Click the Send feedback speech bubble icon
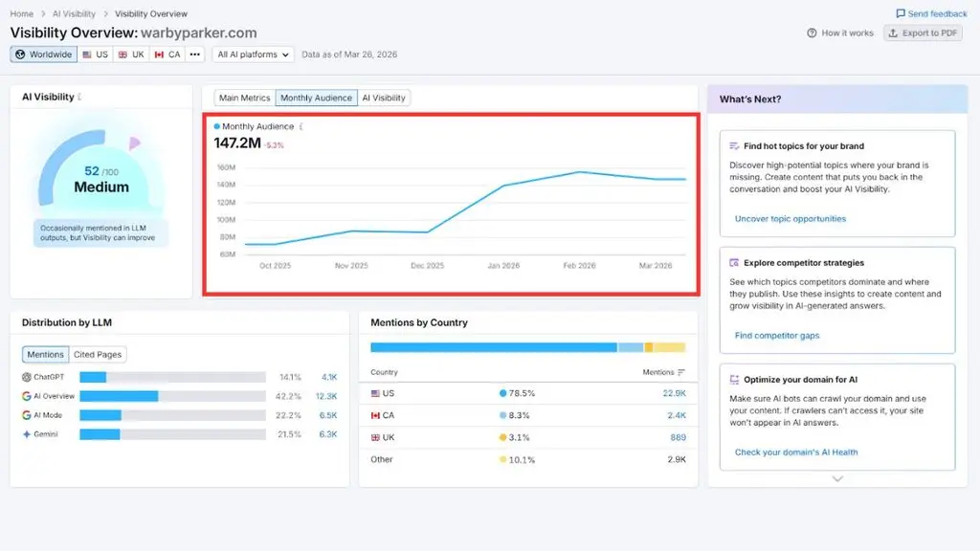Viewport: 980px width, 551px height. click(900, 13)
